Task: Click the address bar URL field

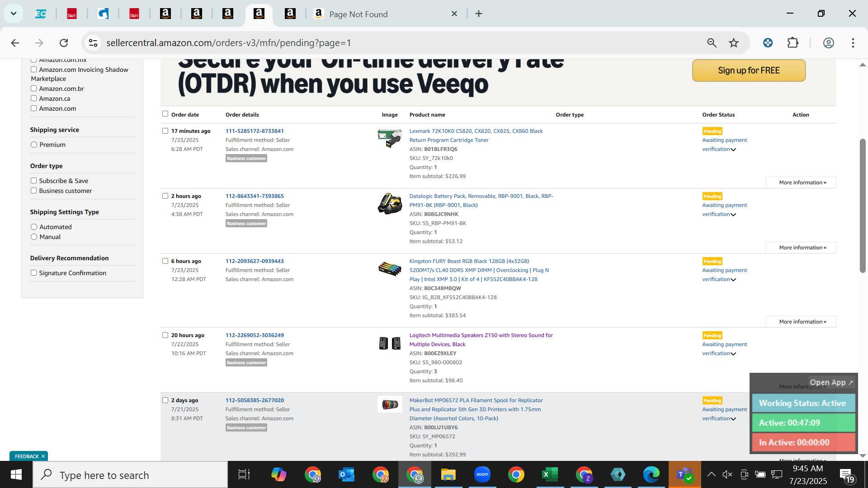Action: (x=398, y=43)
